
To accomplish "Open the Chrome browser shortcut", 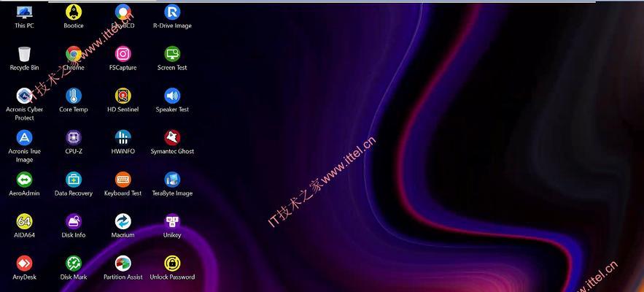I will coord(74,54).
